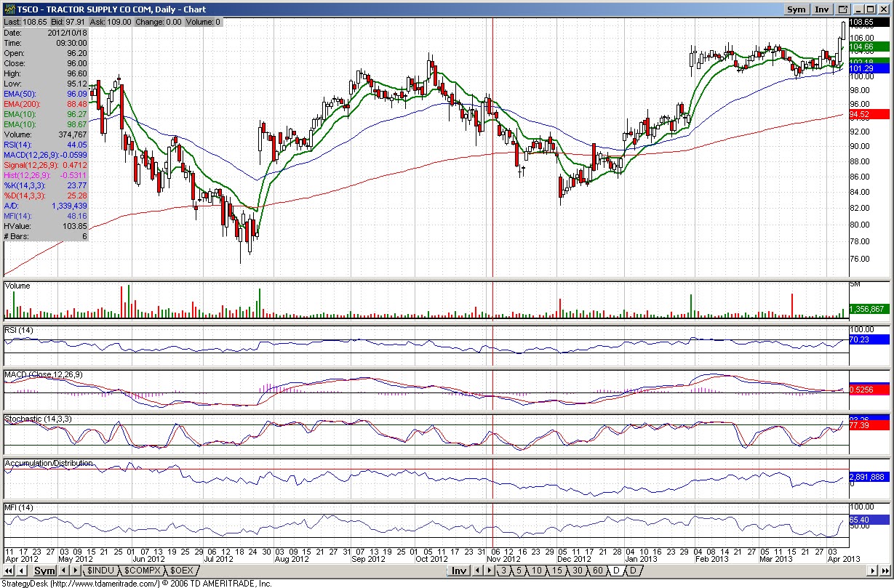This screenshot has width=894, height=588.
Task: Click the Inv button in the bottom bar
Action: [x=458, y=571]
